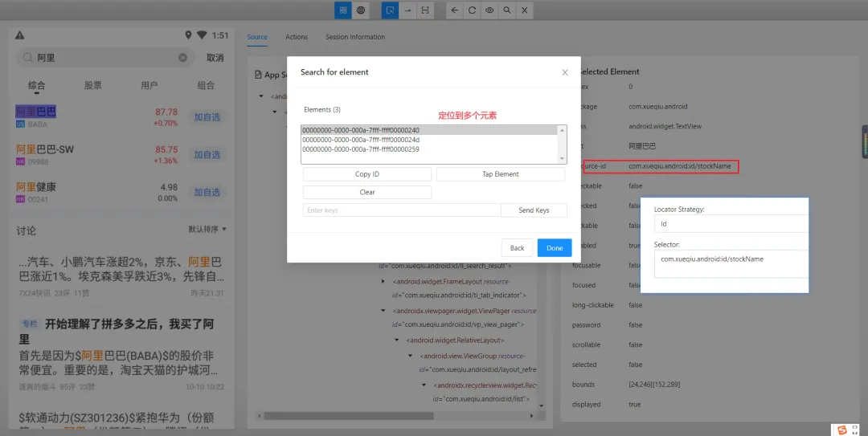
Task: Tap 加自选 for 阿里健康
Action: pos(207,192)
